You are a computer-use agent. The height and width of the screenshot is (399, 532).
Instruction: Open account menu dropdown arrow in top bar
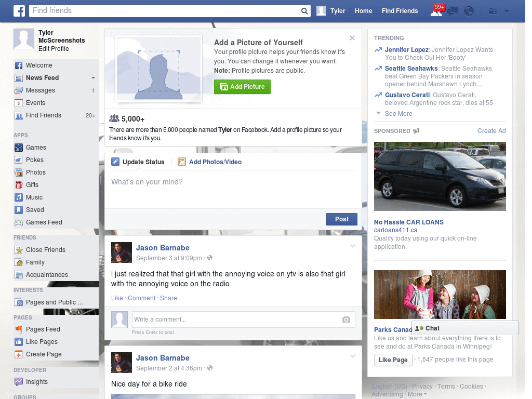(x=507, y=11)
